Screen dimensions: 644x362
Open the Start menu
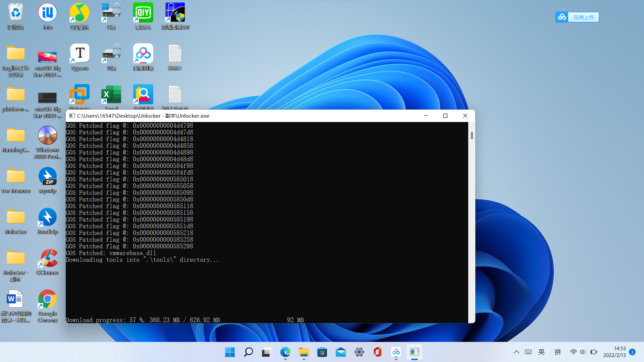click(x=229, y=352)
